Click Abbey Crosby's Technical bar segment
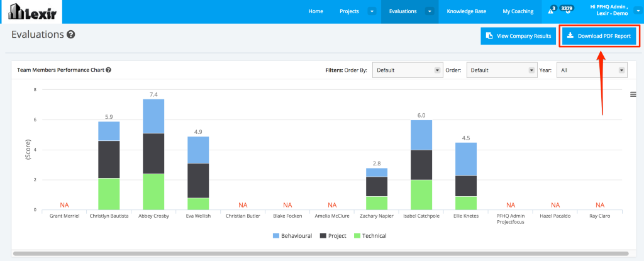Viewport: 644px width, 261px height. (153, 192)
